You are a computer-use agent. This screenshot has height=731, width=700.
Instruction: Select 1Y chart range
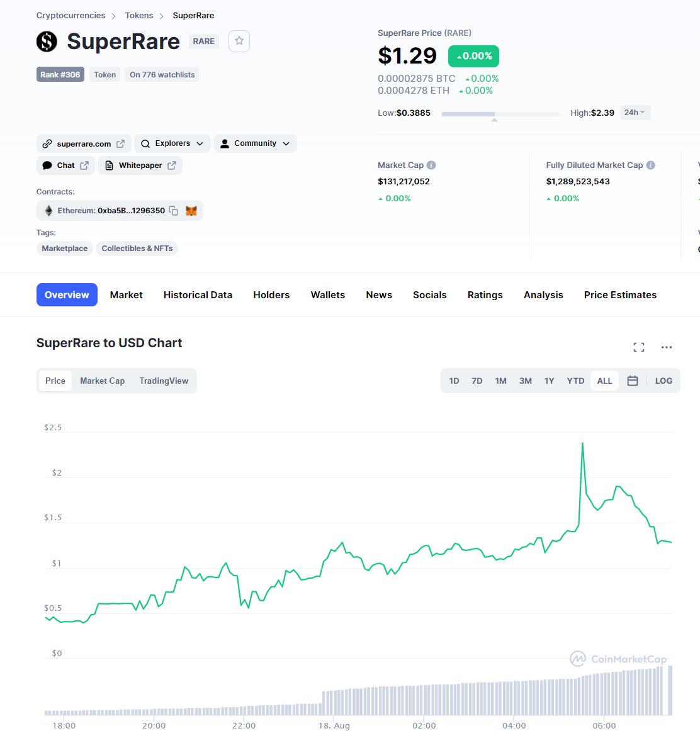[549, 381]
